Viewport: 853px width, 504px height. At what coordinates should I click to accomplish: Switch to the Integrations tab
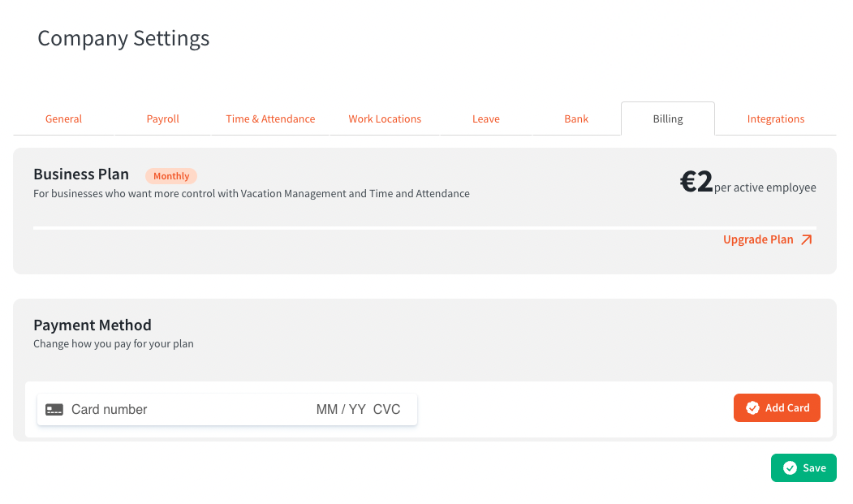[776, 118]
